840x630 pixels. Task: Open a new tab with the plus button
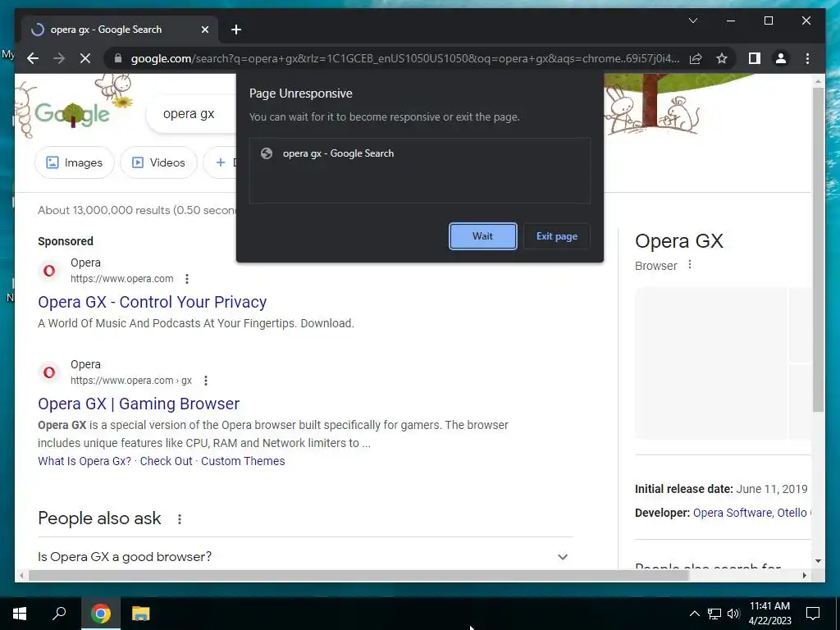(235, 30)
